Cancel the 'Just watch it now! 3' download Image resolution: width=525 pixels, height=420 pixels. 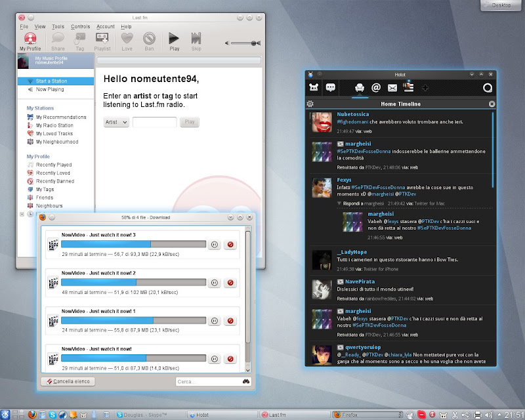pyautogui.click(x=230, y=244)
